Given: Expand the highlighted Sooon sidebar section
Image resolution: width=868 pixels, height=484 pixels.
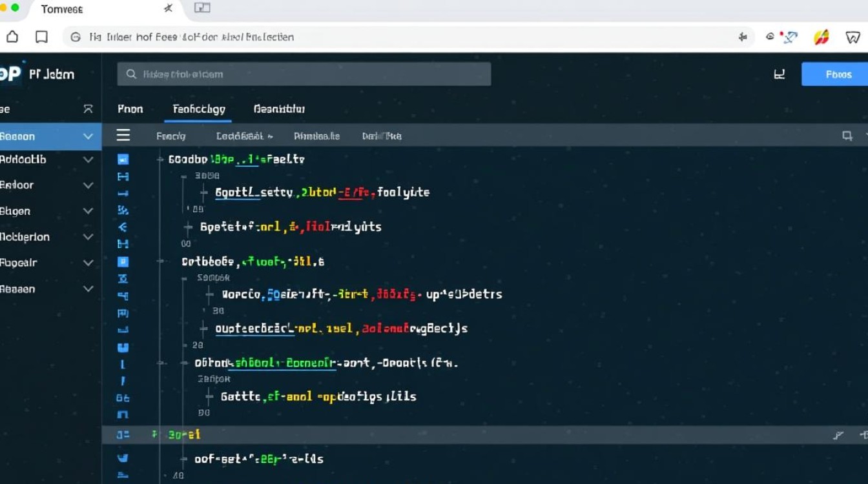Looking at the screenshot, I should [x=88, y=136].
